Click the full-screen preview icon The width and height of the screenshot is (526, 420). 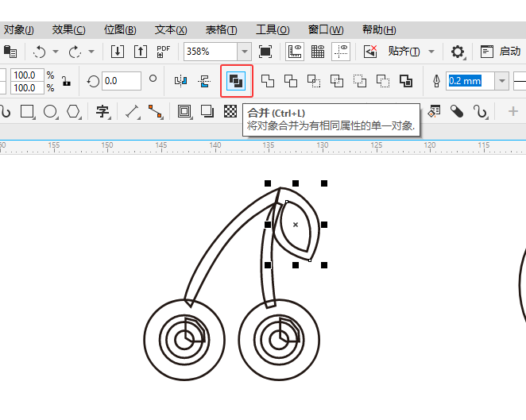[265, 52]
